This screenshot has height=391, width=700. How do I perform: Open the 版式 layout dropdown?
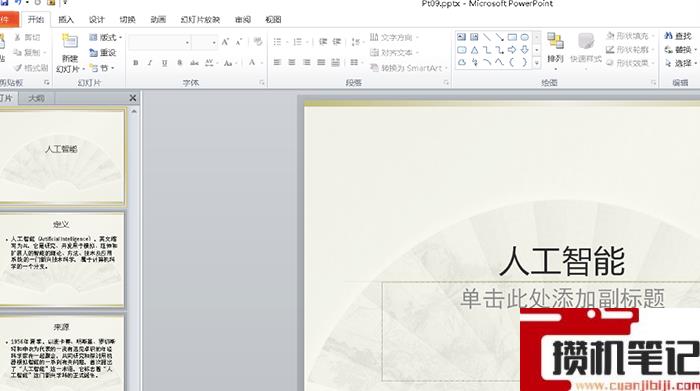point(105,37)
